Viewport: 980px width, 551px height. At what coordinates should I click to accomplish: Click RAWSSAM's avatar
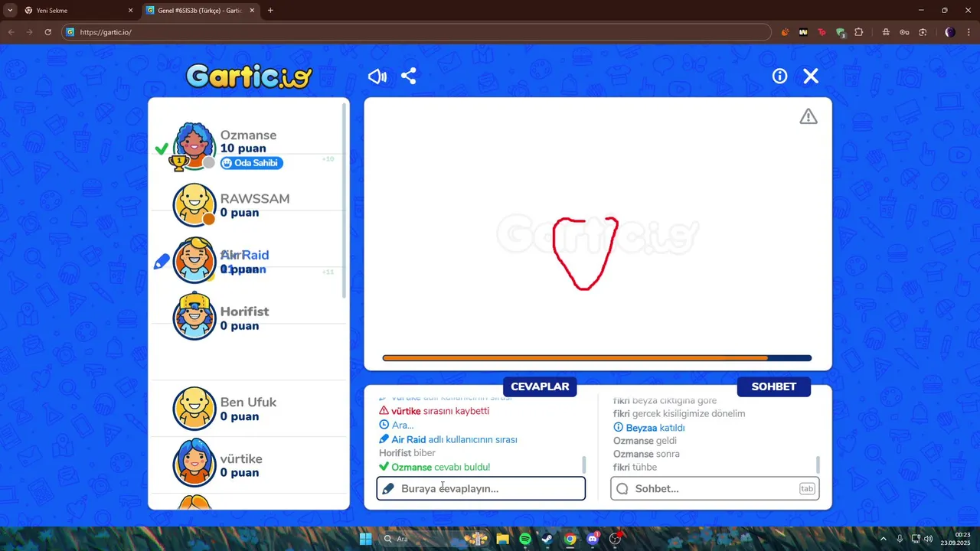(x=194, y=205)
